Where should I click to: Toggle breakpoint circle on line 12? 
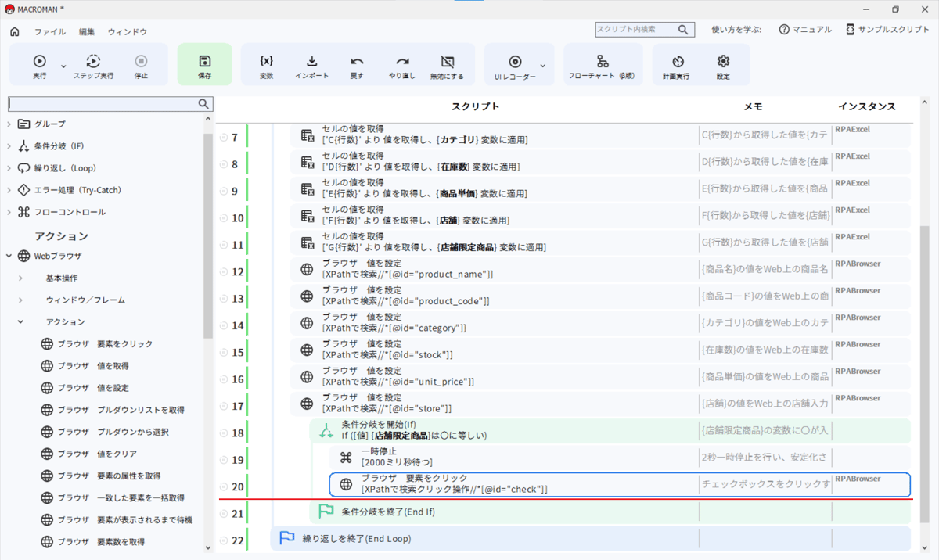coord(224,271)
